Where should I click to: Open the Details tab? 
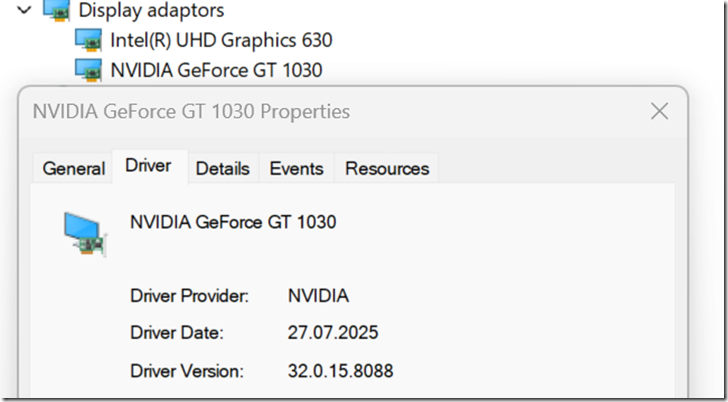tap(222, 168)
